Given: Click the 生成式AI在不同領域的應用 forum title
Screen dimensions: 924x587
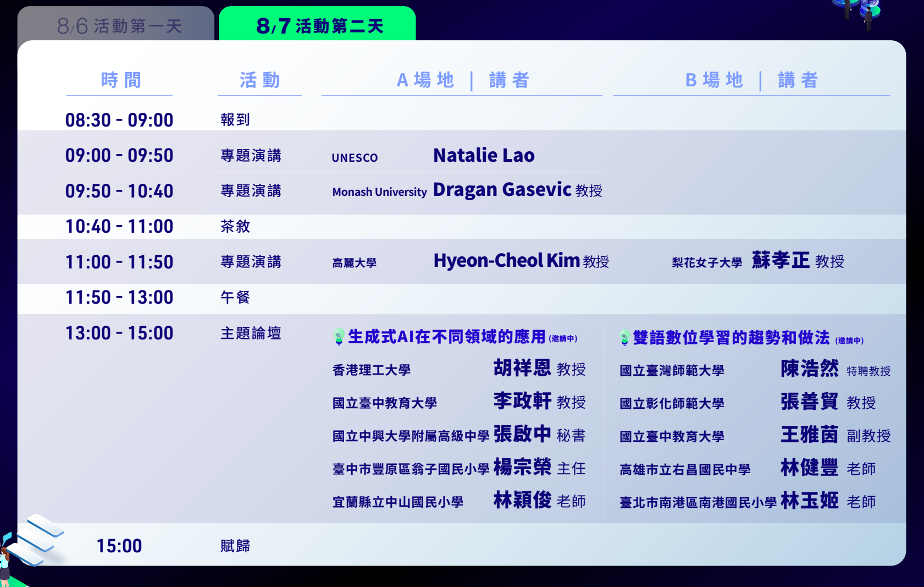Looking at the screenshot, I should (x=446, y=337).
